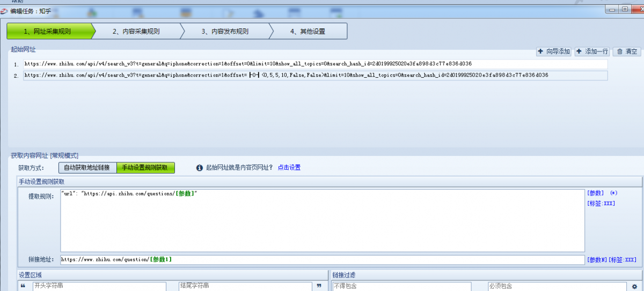Select 自动获取地址链接 mode
This screenshot has height=291, width=644.
click(87, 168)
